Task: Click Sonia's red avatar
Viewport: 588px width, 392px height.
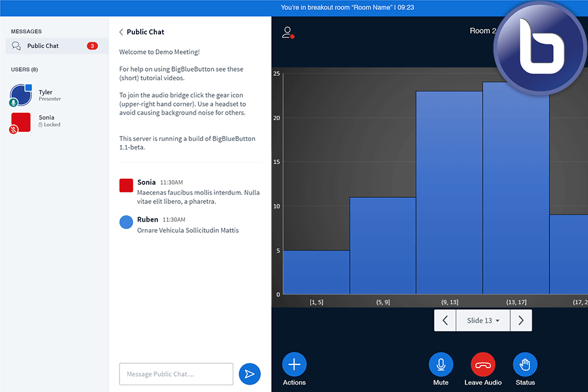Action: (21, 123)
